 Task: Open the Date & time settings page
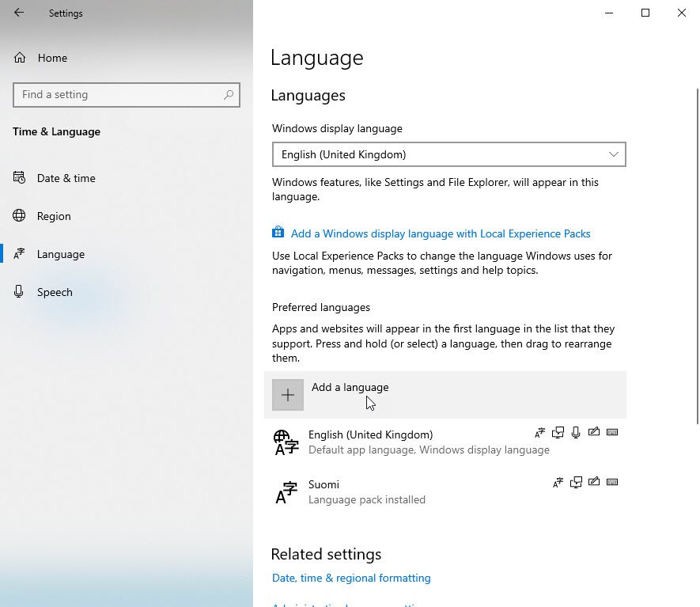[66, 178]
